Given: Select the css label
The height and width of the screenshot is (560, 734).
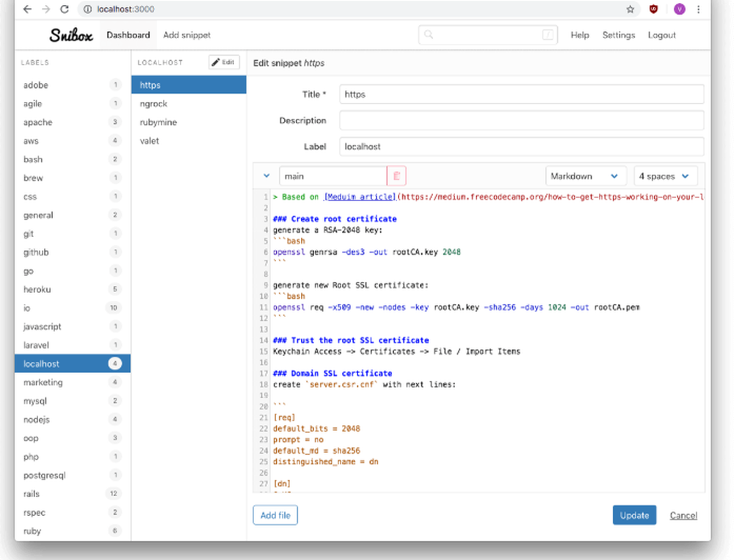Looking at the screenshot, I should [x=73, y=197].
